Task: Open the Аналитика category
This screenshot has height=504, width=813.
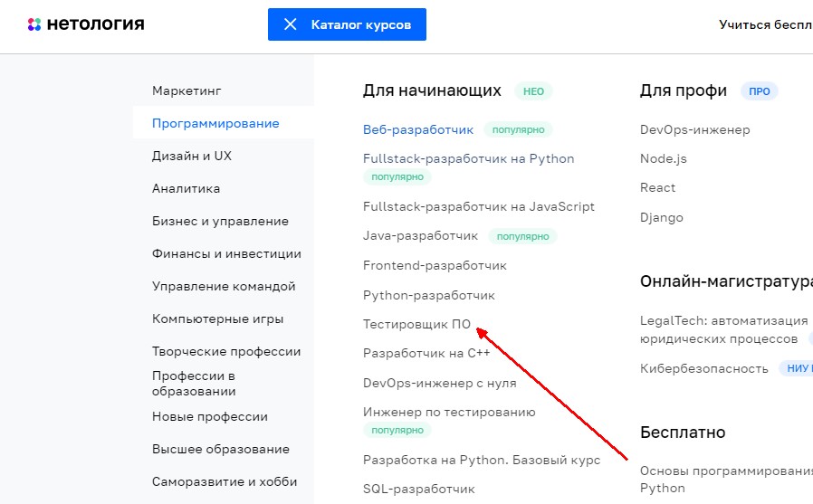Action: tap(187, 188)
